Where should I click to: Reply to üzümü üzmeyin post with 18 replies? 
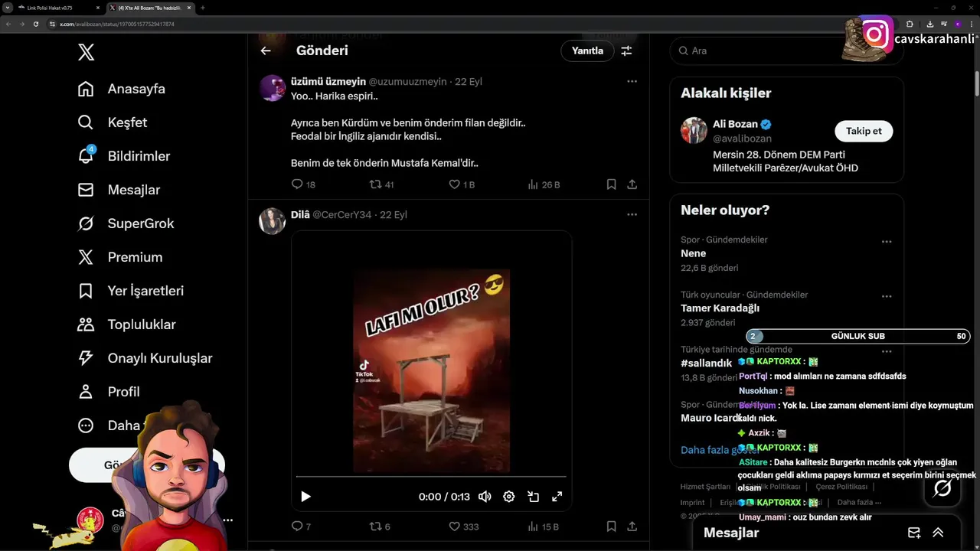pyautogui.click(x=303, y=184)
